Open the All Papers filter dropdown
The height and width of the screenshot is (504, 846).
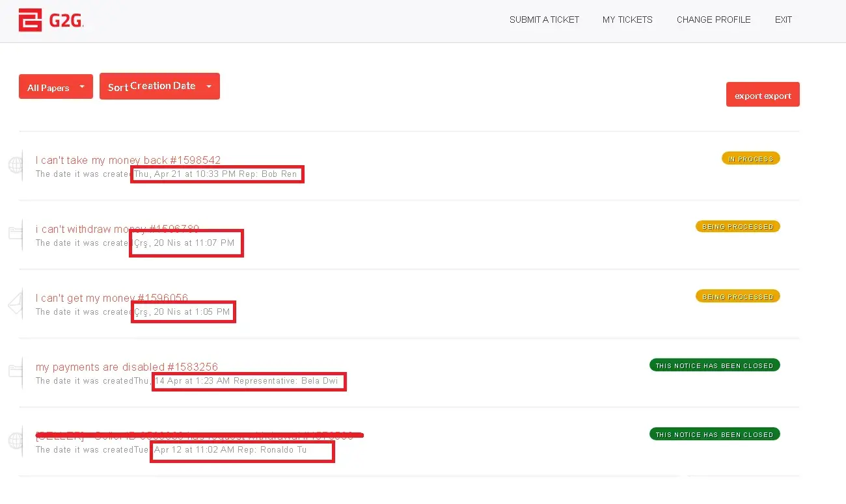pyautogui.click(x=56, y=87)
